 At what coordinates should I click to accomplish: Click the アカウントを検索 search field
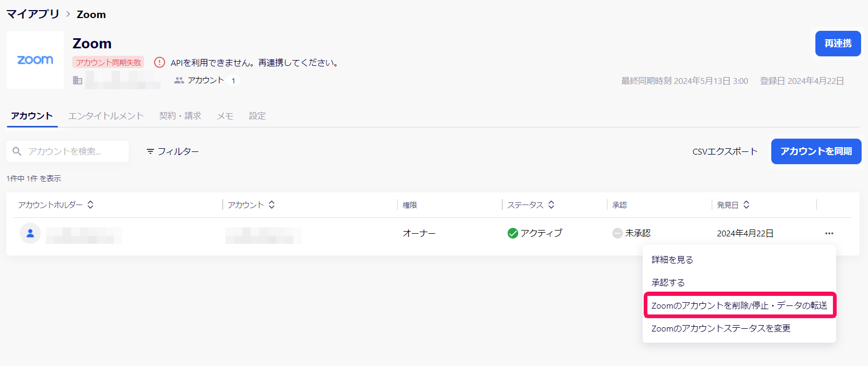click(68, 151)
